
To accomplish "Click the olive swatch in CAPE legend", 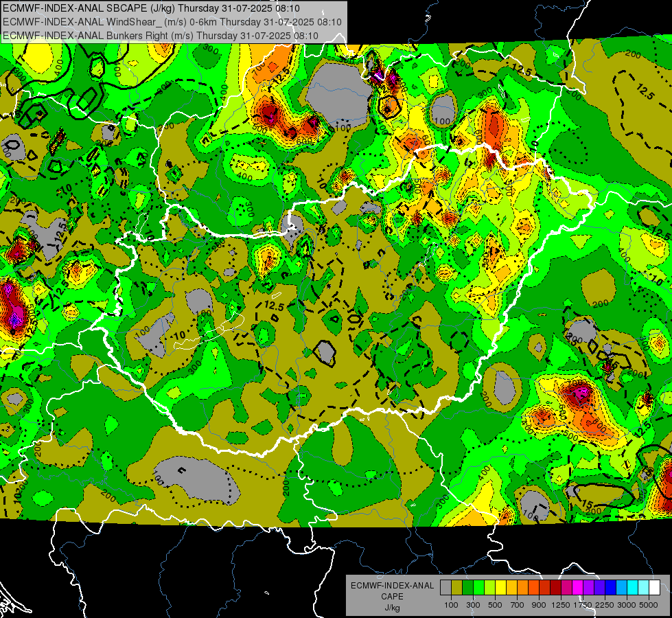I will [456, 588].
